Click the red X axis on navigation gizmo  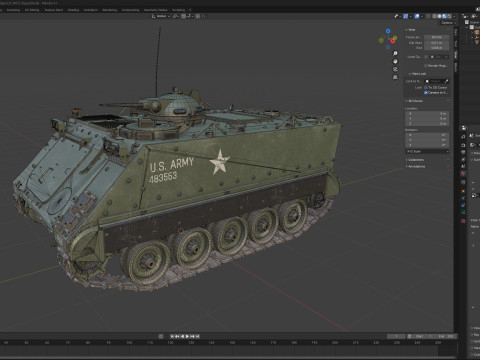[x=393, y=41]
